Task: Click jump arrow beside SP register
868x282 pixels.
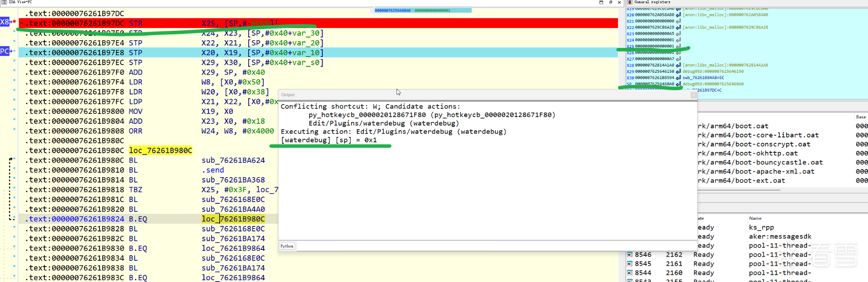Action: coord(678,84)
